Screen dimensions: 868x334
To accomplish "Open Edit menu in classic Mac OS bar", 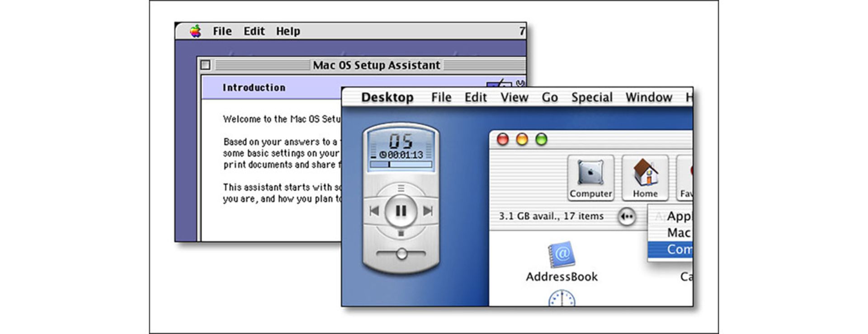I will click(254, 31).
